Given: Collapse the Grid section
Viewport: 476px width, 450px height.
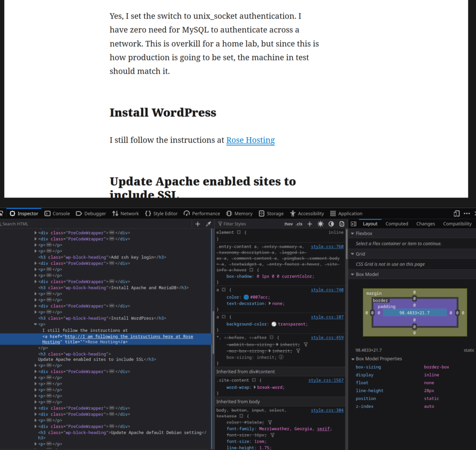Looking at the screenshot, I should [352, 254].
